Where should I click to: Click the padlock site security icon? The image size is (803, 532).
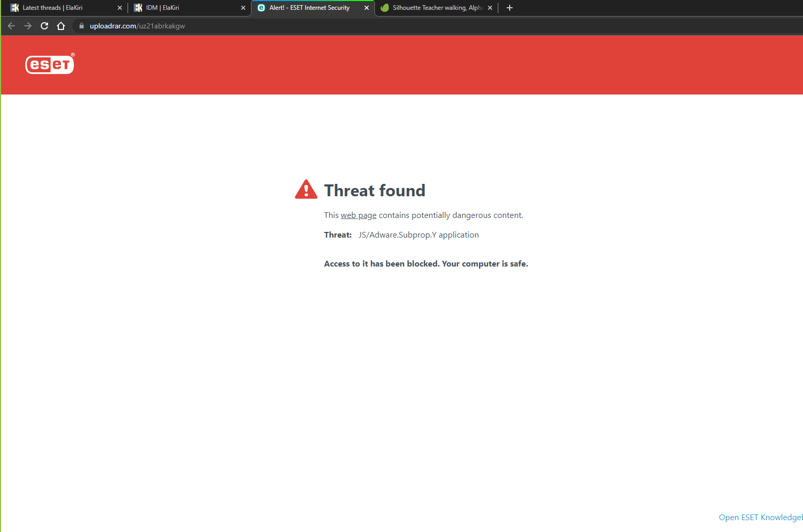tap(81, 26)
